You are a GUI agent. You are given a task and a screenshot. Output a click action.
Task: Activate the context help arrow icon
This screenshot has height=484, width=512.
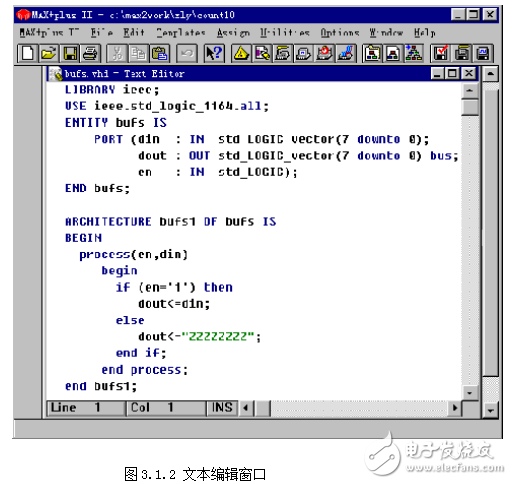point(214,53)
